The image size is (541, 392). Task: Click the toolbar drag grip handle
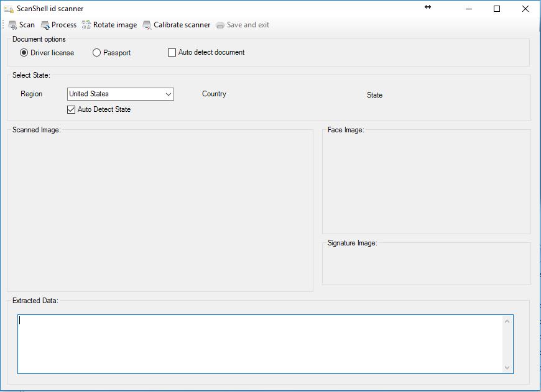point(3,25)
